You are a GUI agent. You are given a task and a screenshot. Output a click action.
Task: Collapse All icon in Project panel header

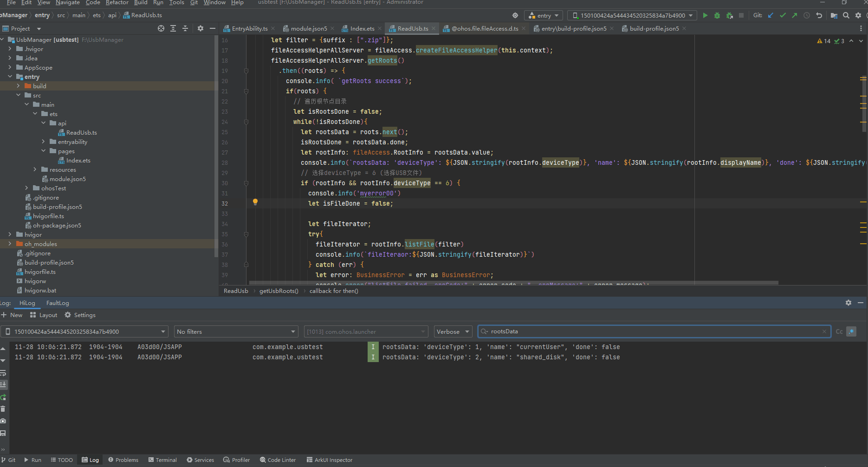(185, 28)
